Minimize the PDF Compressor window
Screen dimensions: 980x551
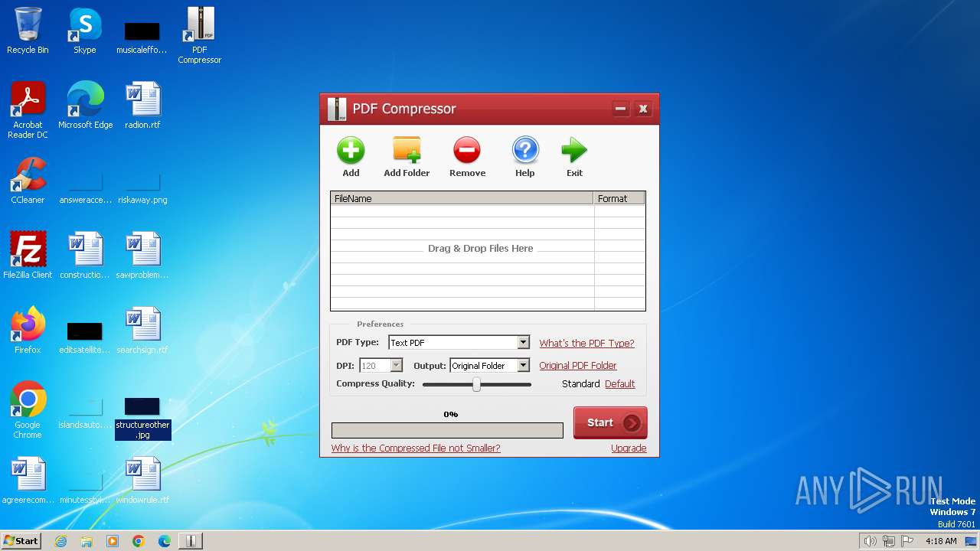click(x=621, y=109)
